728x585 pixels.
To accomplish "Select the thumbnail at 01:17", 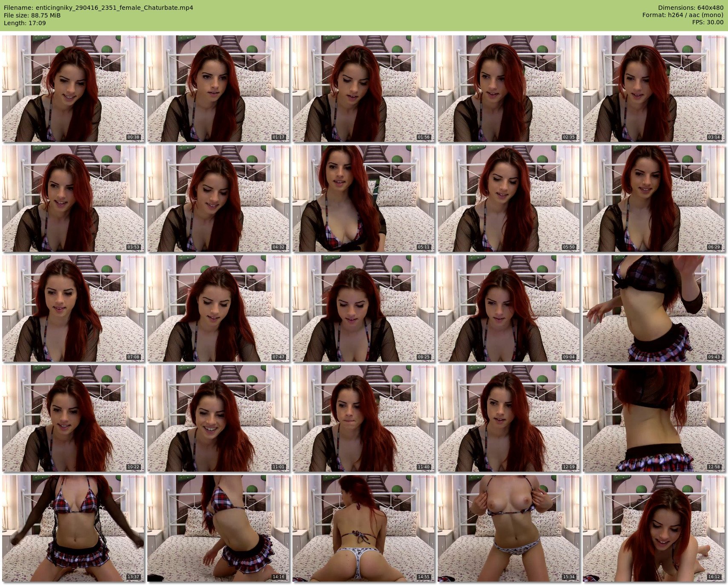I will [218, 89].
